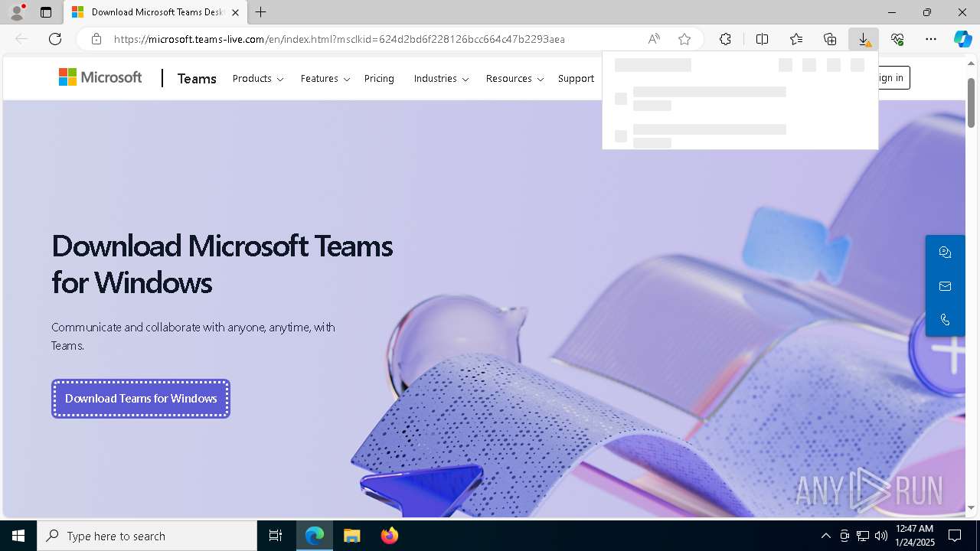Click the taskbar search box
The width and height of the screenshot is (980, 551).
click(x=147, y=536)
